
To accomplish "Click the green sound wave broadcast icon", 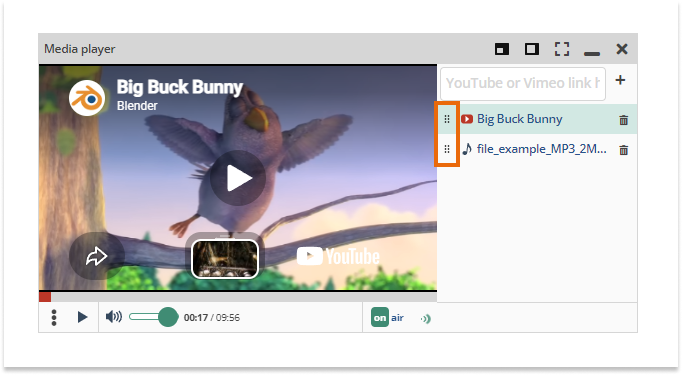I will point(425,319).
